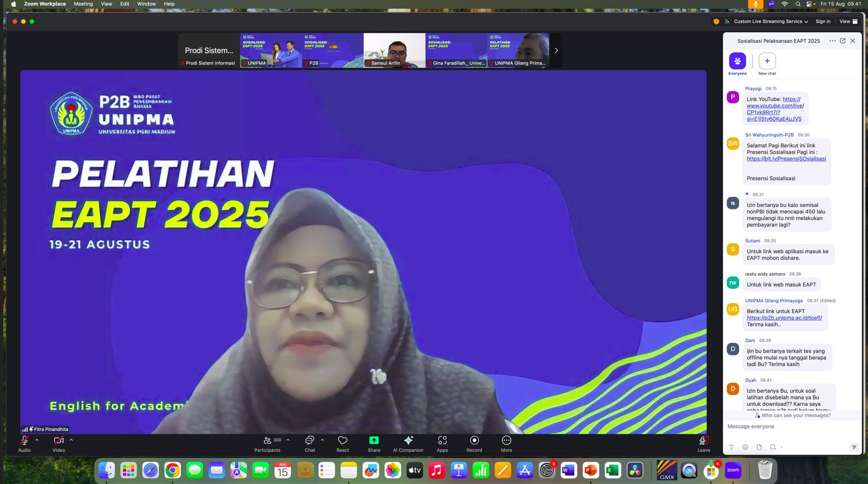
Task: Open the meeting security shield icon
Action: [x=716, y=21]
